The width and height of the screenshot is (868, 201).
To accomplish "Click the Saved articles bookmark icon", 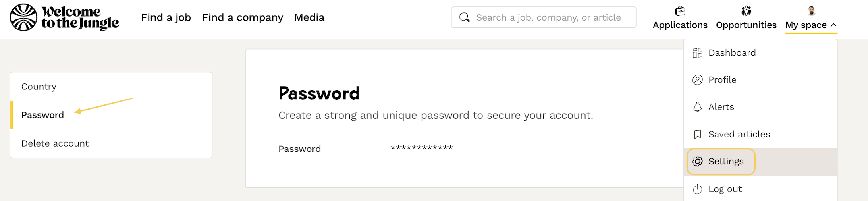I will [x=698, y=135].
